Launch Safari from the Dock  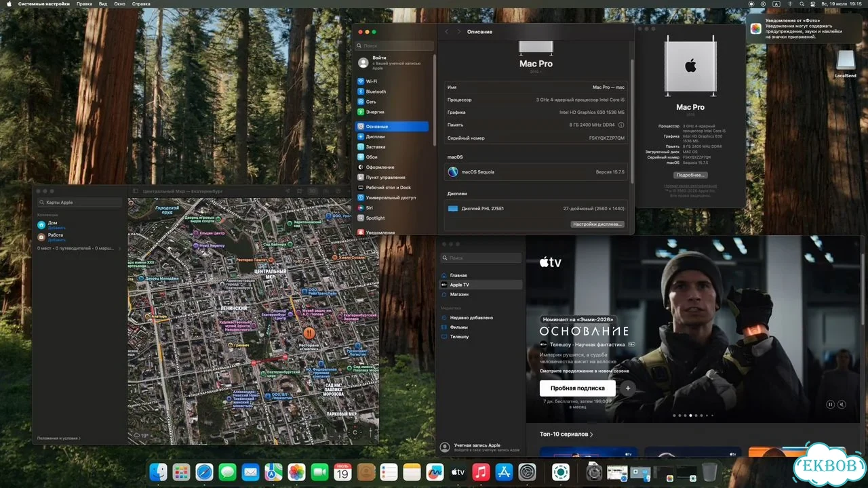[204, 472]
